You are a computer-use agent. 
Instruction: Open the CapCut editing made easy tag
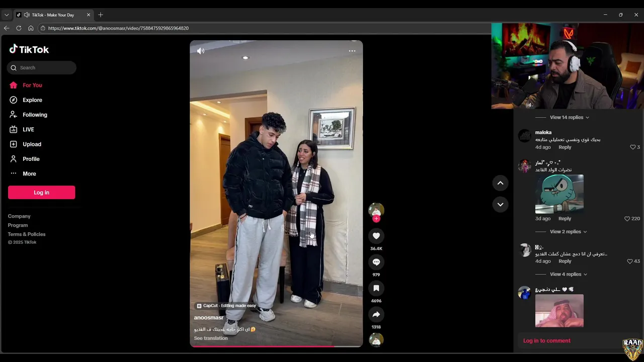click(x=226, y=306)
